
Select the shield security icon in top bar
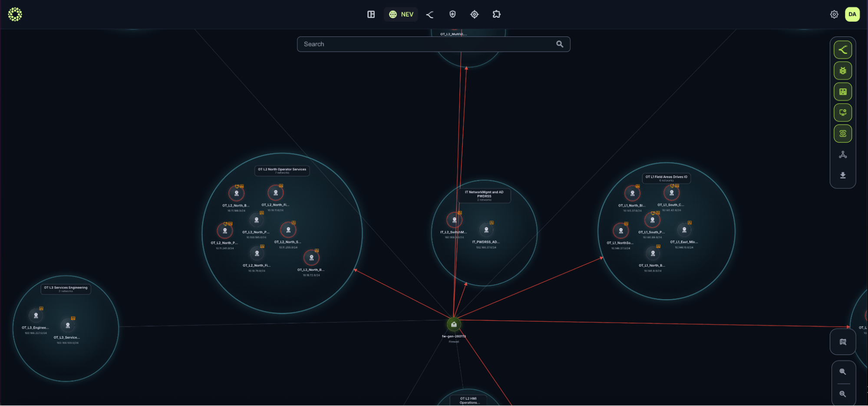tap(452, 14)
